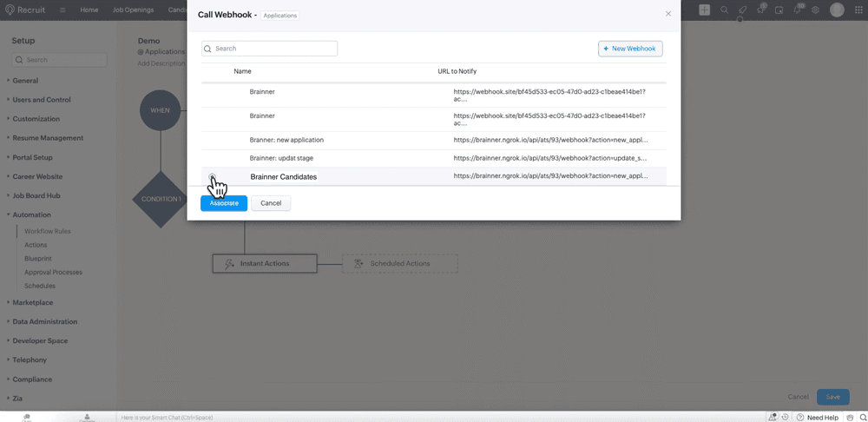The height and width of the screenshot is (422, 868).
Task: Expand the Developer Space section
Action: 40,340
